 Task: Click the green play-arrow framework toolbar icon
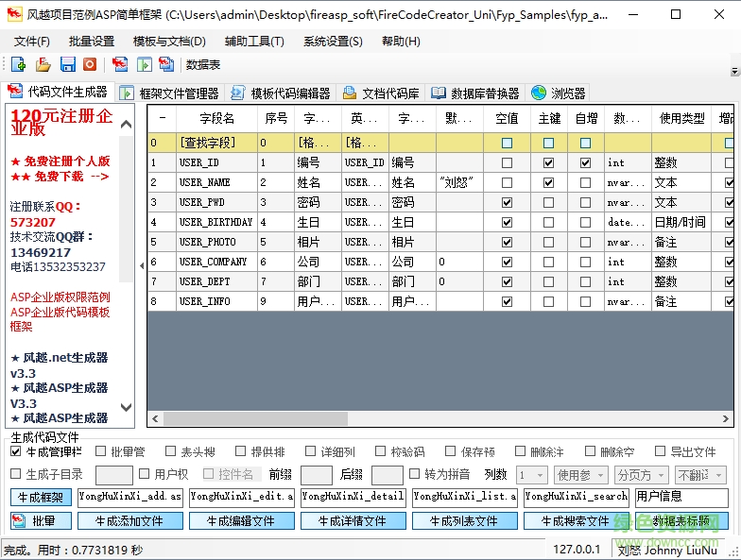point(144,64)
